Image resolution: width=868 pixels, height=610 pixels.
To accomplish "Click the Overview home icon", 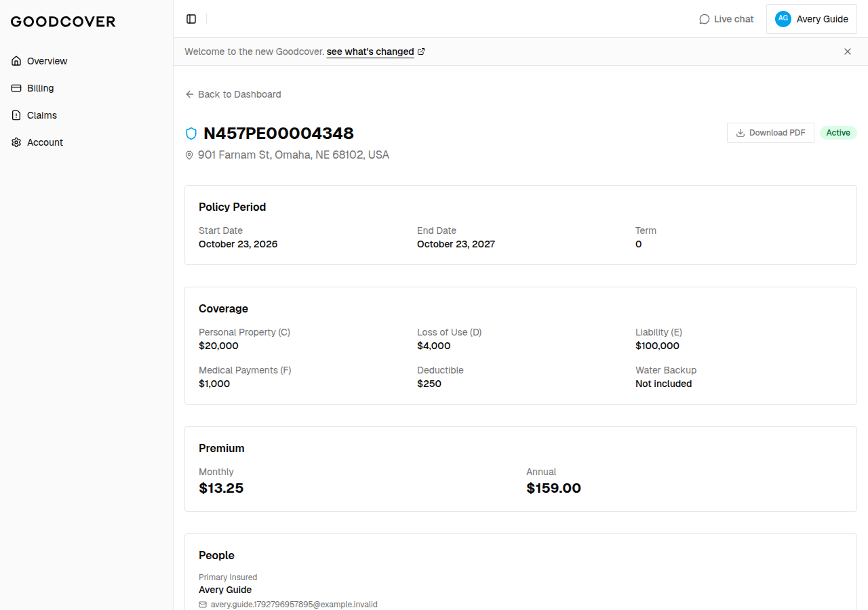I will (x=16, y=61).
